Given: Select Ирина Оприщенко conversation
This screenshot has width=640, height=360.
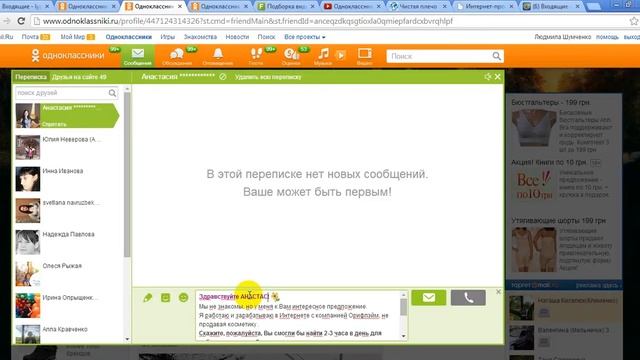Looking at the screenshot, I should click(67, 305).
